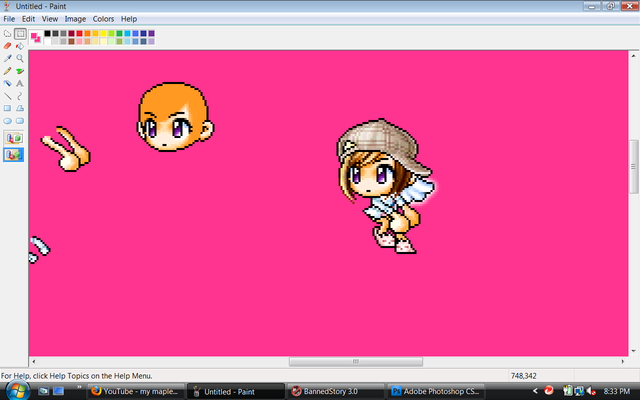Open the Edit menu
The height and width of the screenshot is (400, 640).
[28, 19]
